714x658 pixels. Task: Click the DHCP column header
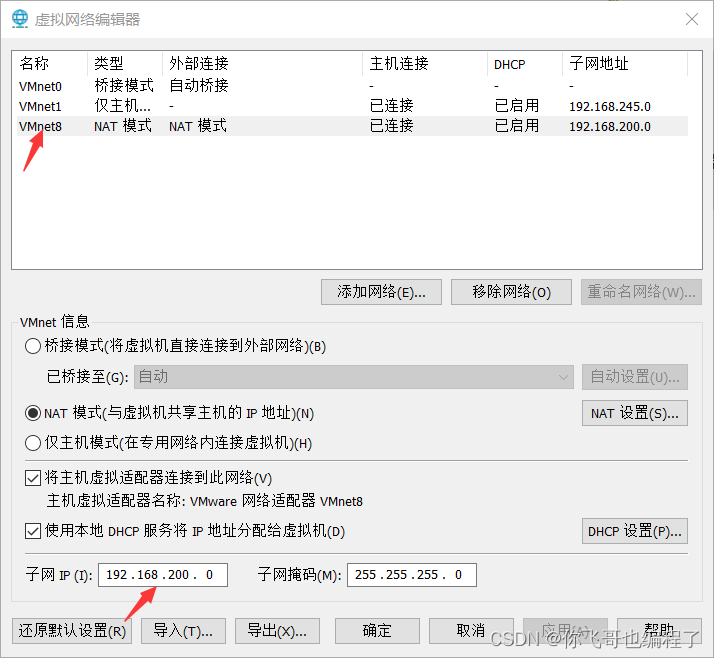tap(525, 63)
